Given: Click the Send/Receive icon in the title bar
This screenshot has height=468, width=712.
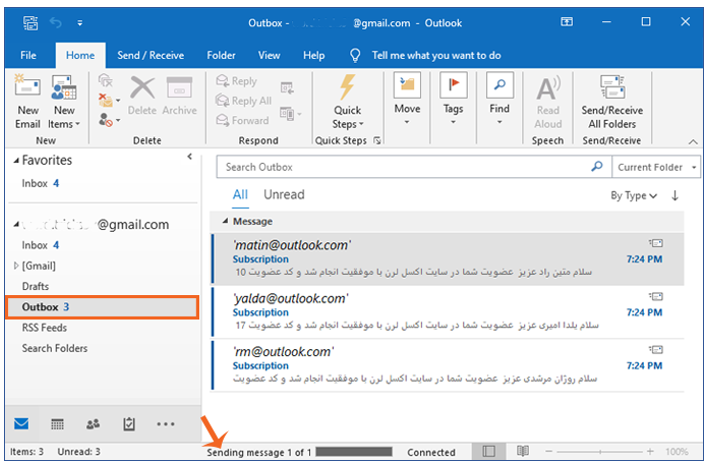Looking at the screenshot, I should click(x=30, y=23).
